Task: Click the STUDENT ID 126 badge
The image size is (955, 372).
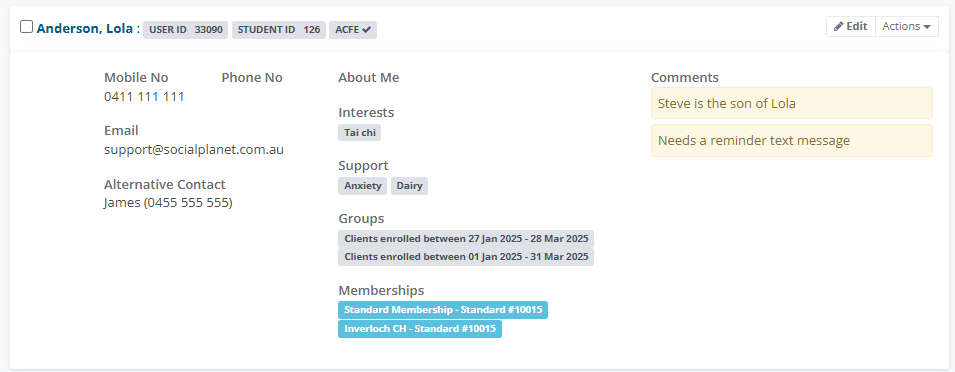Action: click(x=279, y=30)
